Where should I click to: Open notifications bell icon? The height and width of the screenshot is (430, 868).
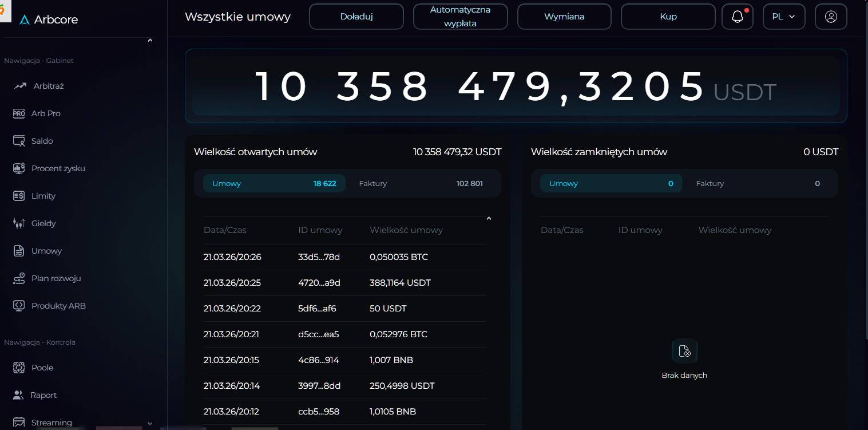[x=738, y=17]
